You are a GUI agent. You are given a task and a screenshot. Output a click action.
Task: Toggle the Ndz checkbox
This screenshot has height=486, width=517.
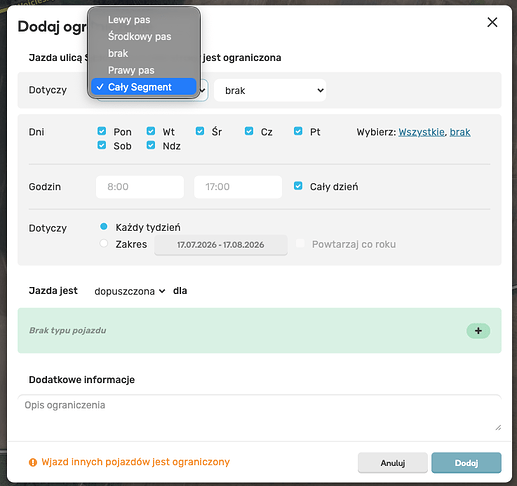click(x=151, y=145)
